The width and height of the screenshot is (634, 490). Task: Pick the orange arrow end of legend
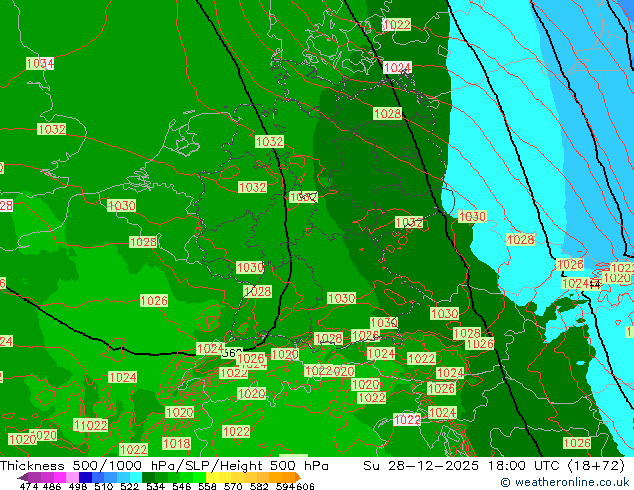pyautogui.click(x=298, y=477)
